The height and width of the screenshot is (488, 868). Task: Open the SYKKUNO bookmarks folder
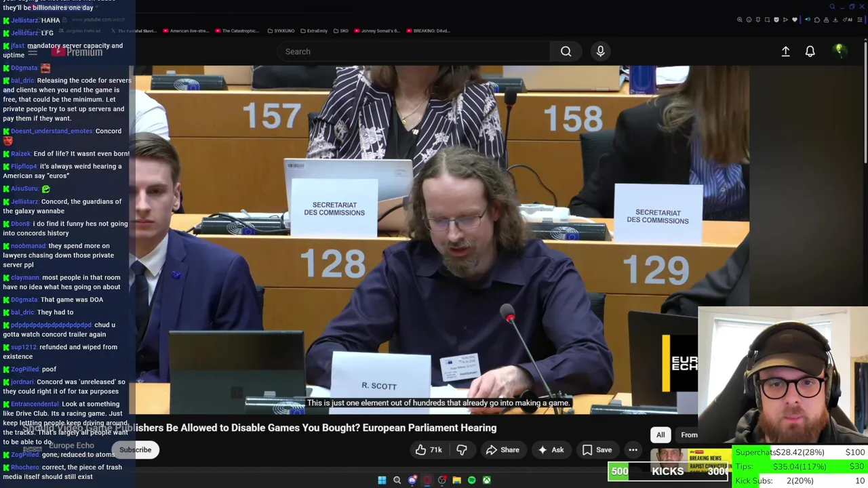point(281,30)
